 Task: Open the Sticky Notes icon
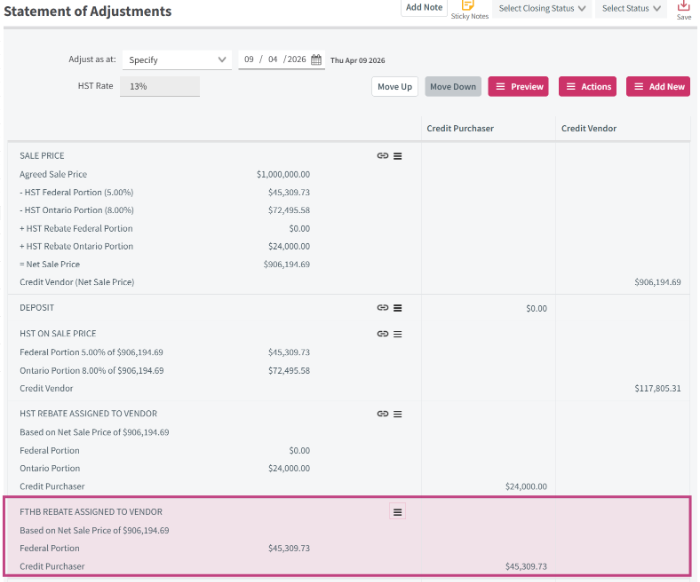click(x=467, y=5)
